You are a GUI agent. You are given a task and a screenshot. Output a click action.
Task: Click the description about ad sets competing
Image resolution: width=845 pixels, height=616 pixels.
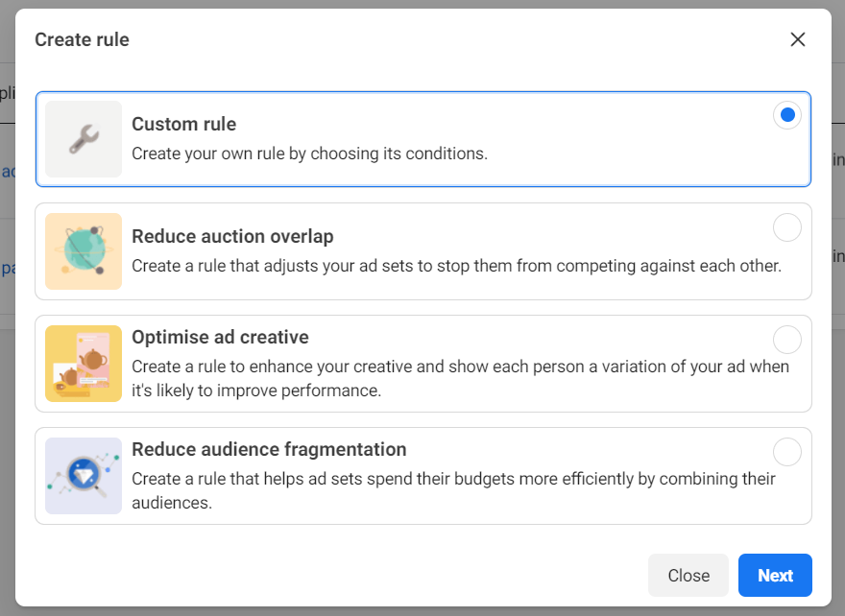[456, 266]
